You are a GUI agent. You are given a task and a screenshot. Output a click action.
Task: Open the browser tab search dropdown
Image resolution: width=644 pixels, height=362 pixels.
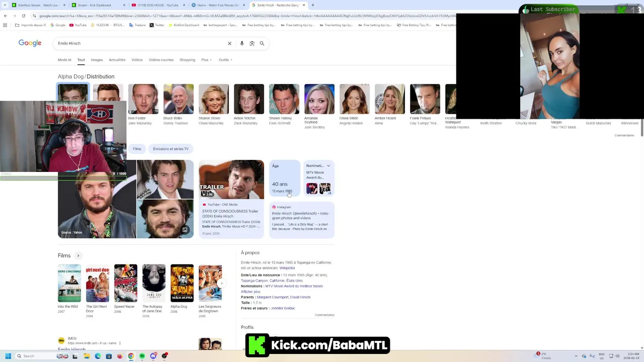[x=5, y=5]
